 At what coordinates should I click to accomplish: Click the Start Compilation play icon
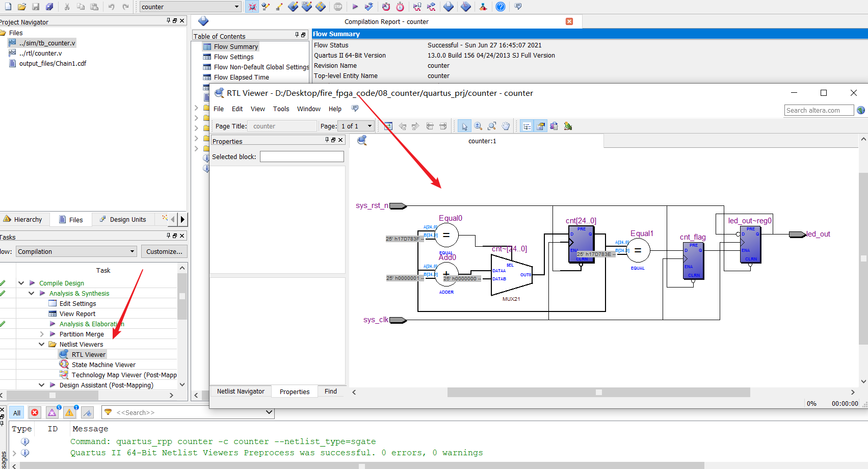tap(355, 7)
